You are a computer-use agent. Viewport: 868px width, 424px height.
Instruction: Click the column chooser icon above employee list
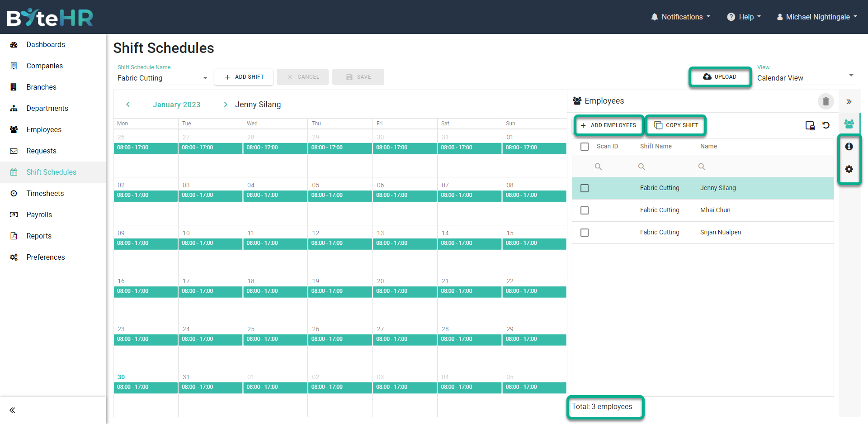pos(810,126)
